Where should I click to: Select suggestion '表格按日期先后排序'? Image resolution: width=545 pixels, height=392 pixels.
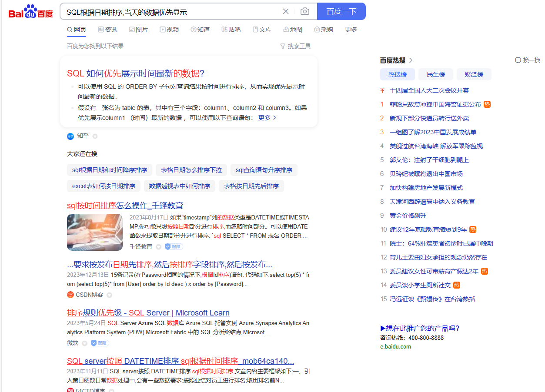point(251,186)
